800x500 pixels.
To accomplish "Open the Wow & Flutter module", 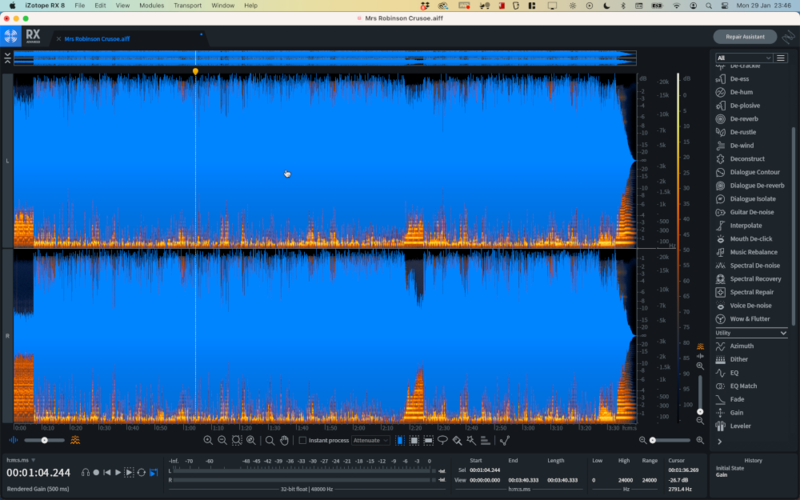I will click(x=749, y=319).
